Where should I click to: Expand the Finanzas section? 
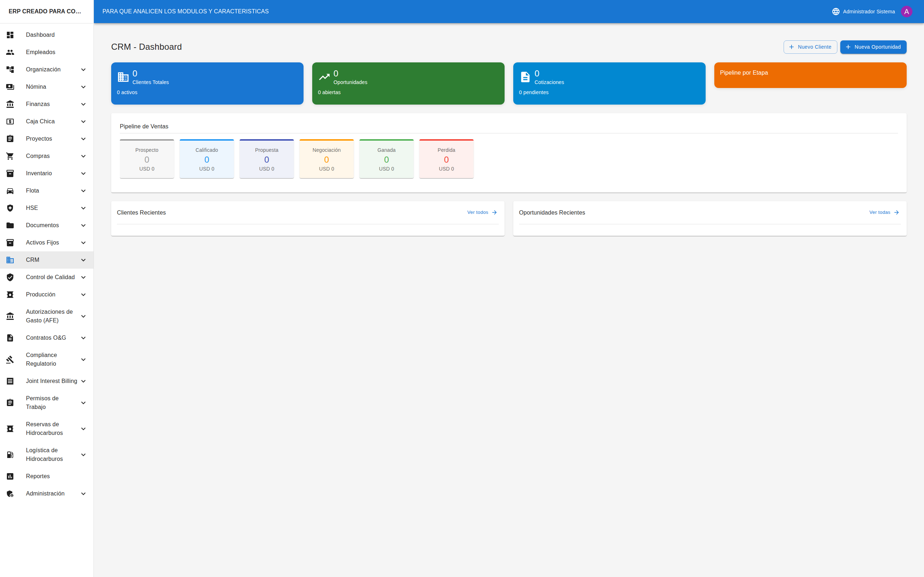click(83, 104)
